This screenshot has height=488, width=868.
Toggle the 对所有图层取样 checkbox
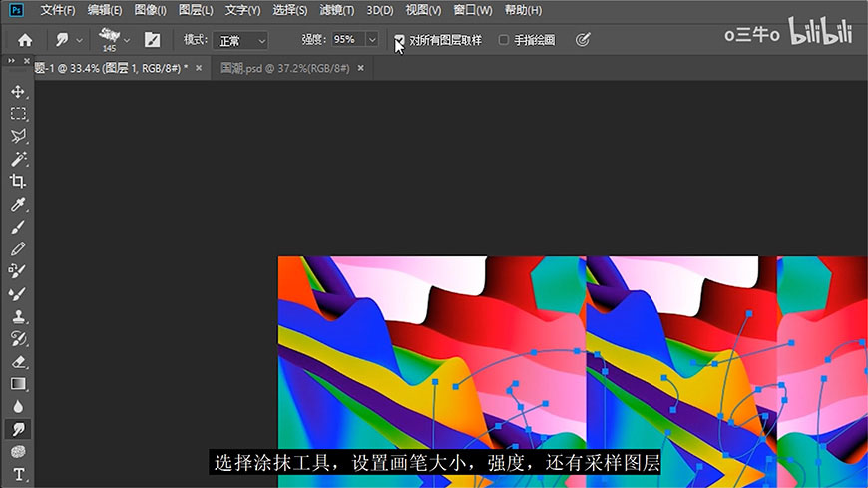click(x=400, y=40)
